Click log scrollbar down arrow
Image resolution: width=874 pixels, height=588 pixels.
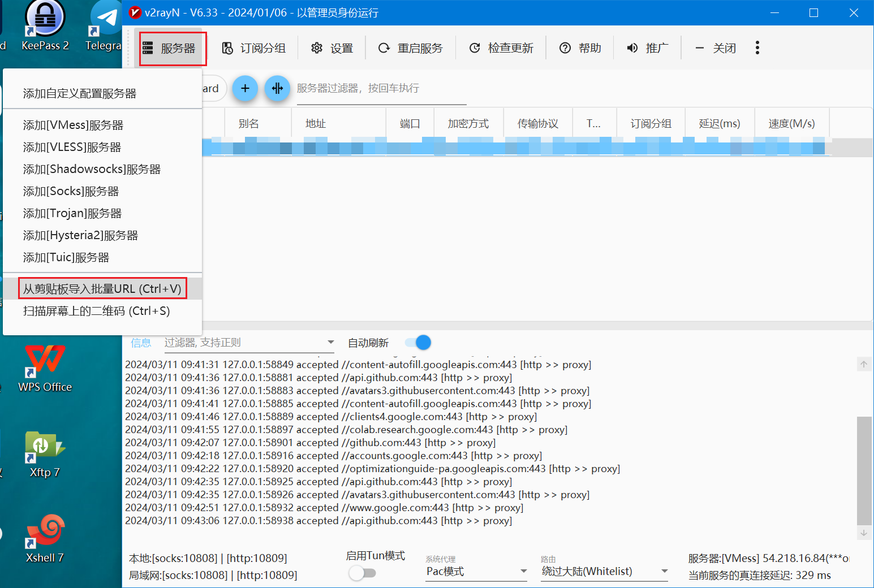pos(864,533)
